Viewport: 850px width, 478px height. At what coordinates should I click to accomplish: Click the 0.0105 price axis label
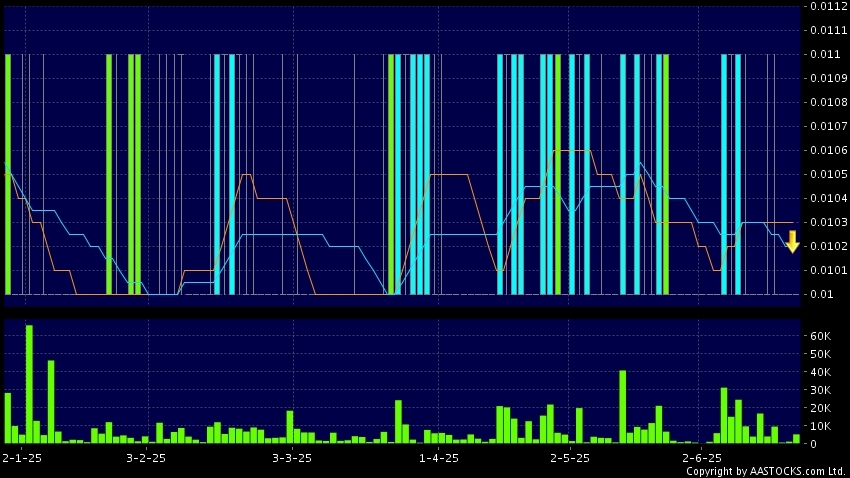pyautogui.click(x=829, y=174)
